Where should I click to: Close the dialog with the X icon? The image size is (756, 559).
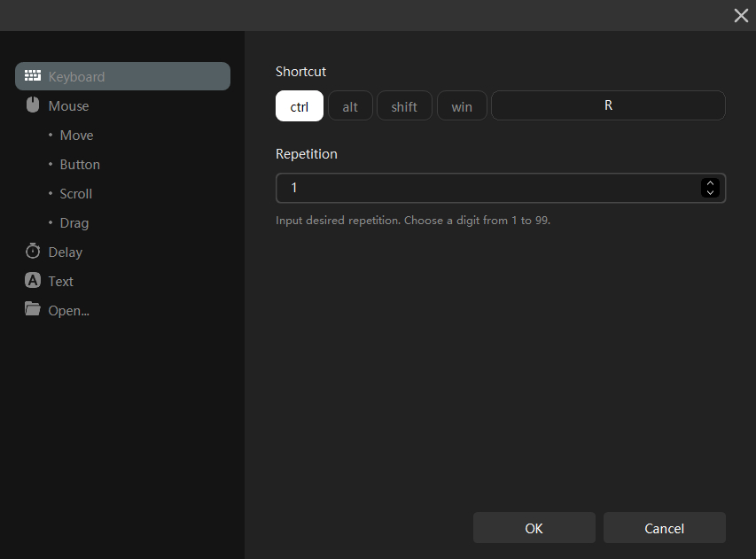click(741, 15)
